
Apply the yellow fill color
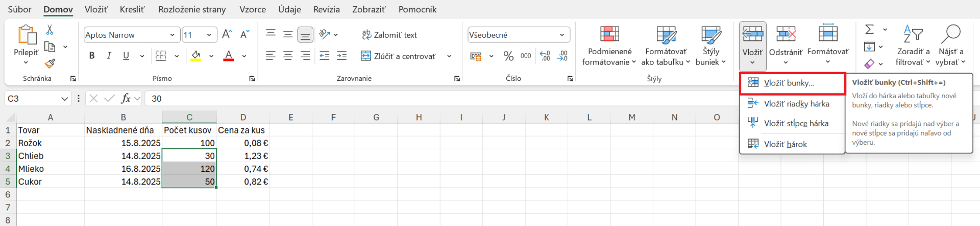click(195, 56)
